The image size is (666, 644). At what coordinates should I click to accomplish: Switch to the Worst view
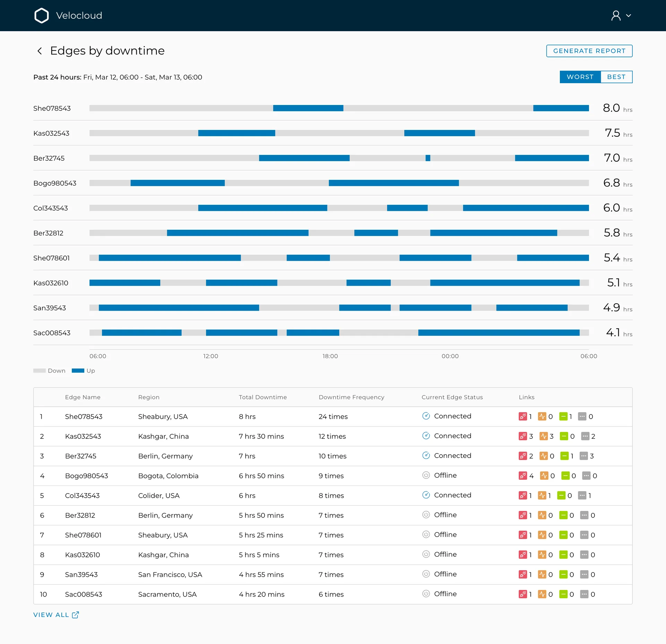pos(580,77)
